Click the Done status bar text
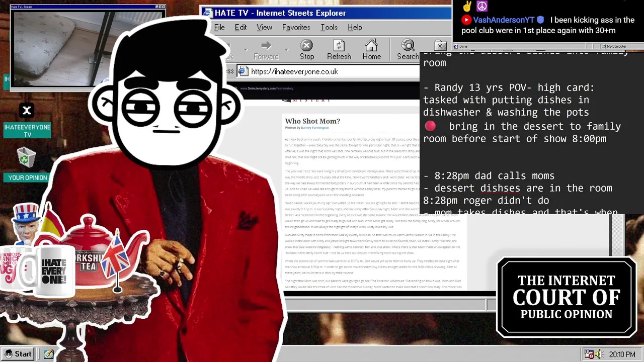Image resolution: width=644 pixels, height=362 pixels. coord(463,46)
